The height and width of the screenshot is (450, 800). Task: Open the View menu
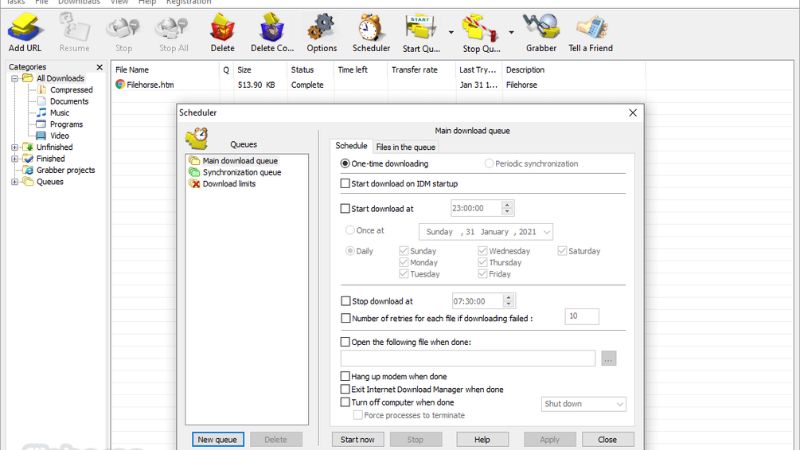[x=119, y=2]
